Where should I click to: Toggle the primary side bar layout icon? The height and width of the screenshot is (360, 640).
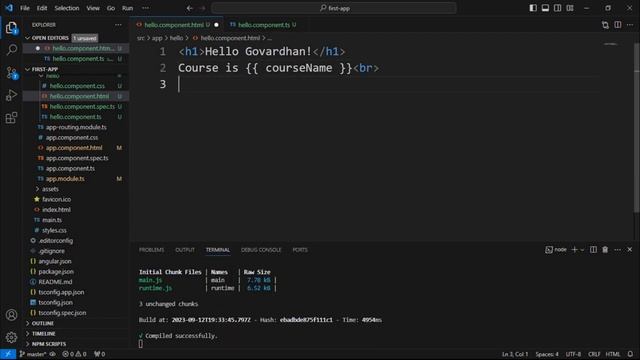tap(533, 8)
